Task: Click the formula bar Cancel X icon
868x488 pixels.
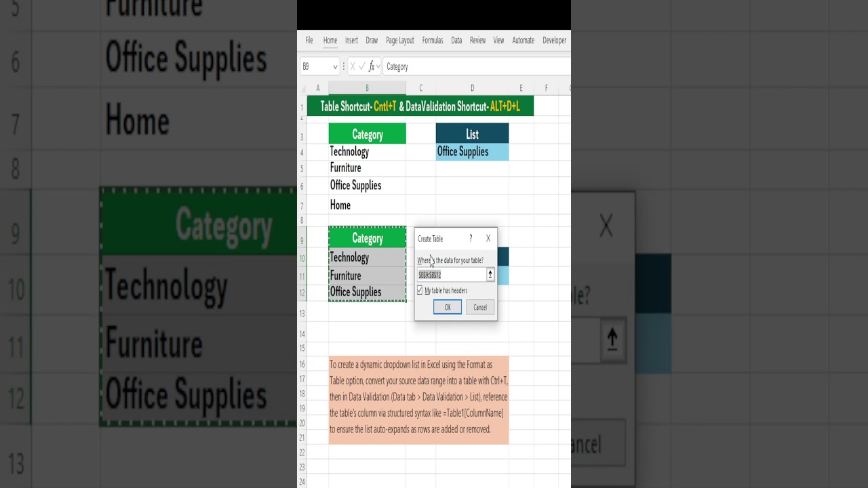Action: pyautogui.click(x=353, y=66)
